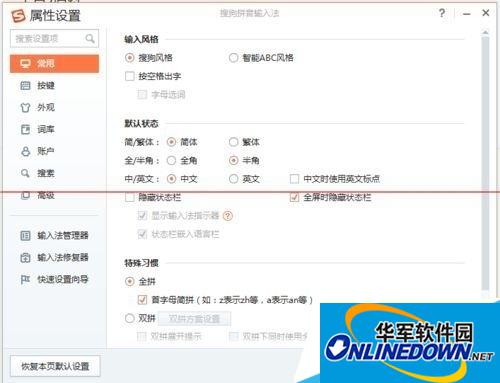The height and width of the screenshot is (383, 500).
Task: Click the 搜索设置项 search input field
Action: click(x=54, y=39)
